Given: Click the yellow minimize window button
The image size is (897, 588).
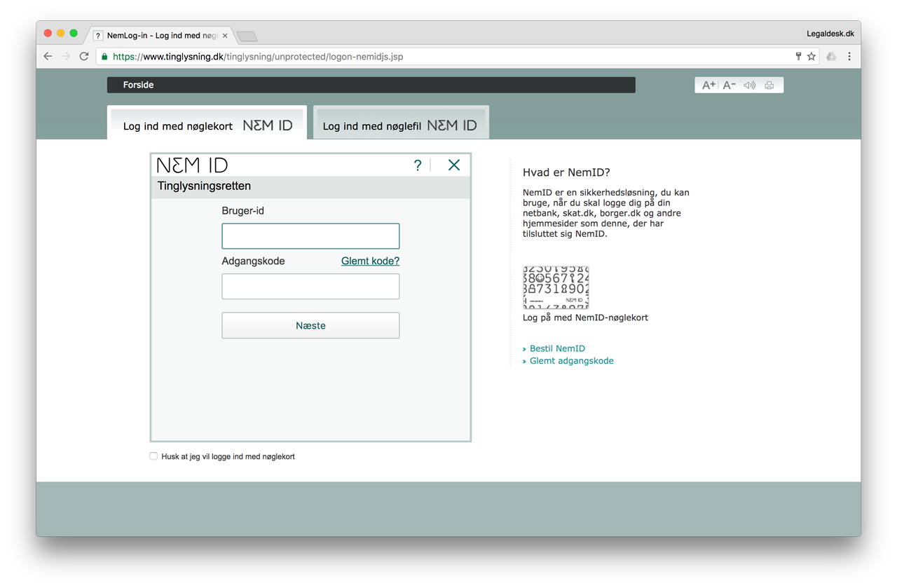Looking at the screenshot, I should [x=60, y=33].
